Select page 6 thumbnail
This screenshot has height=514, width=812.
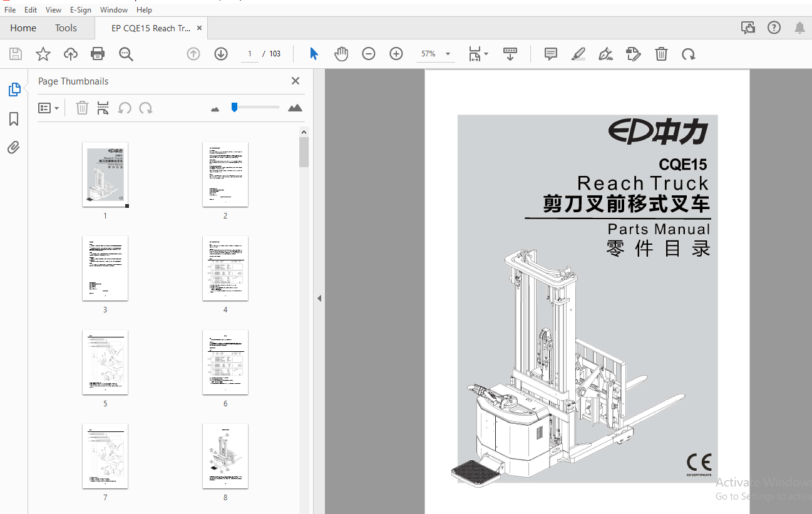tap(225, 362)
